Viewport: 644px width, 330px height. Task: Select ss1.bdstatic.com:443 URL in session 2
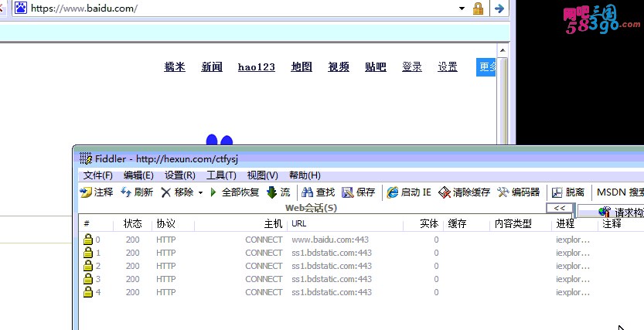click(x=332, y=266)
